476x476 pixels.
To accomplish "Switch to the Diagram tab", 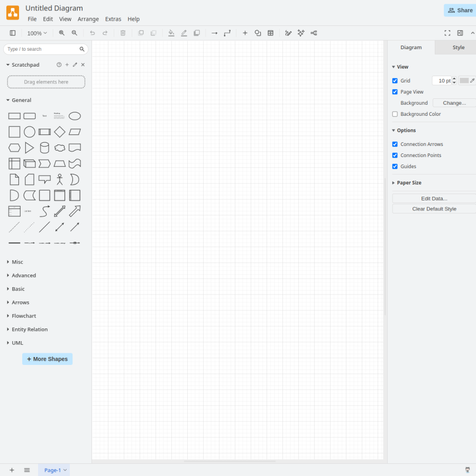I will 411,48.
